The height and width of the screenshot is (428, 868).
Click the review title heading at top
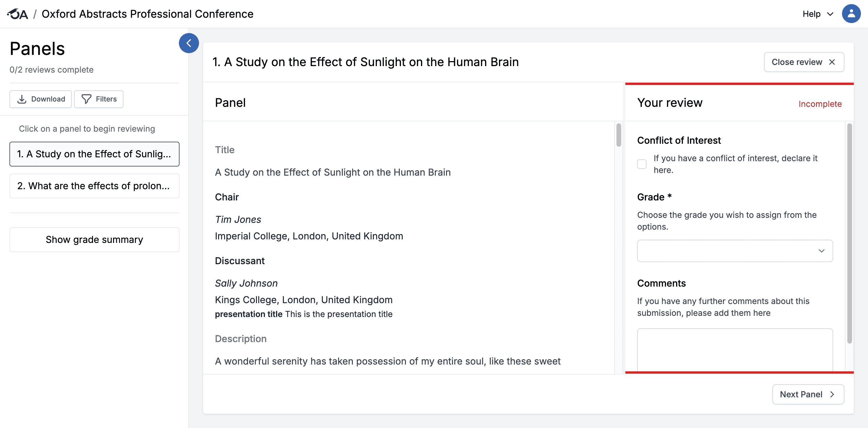(366, 62)
